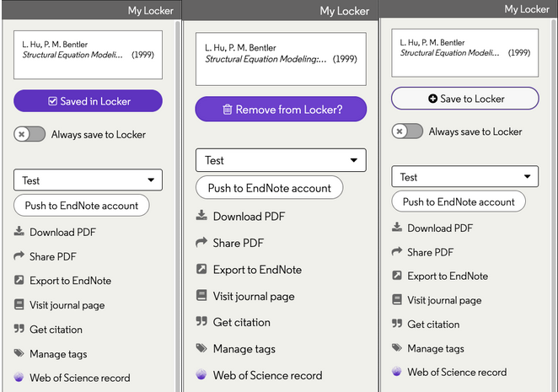
Task: Click Manage tags icon in right panel
Action: pos(397,347)
